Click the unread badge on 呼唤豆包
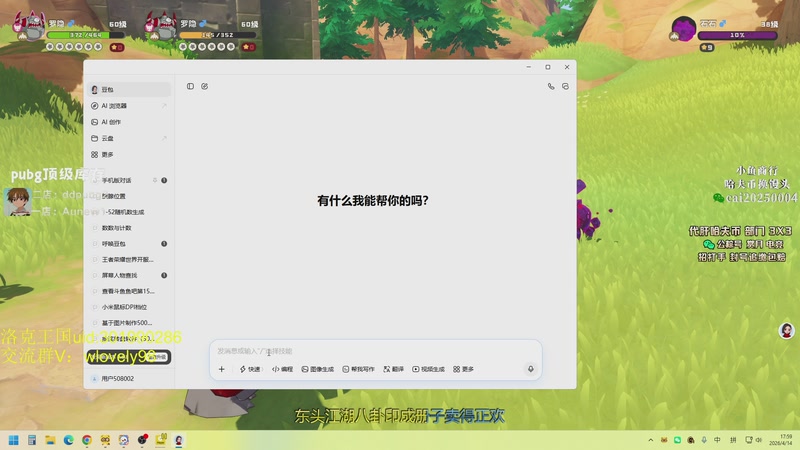Image resolution: width=800 pixels, height=450 pixels. [164, 243]
